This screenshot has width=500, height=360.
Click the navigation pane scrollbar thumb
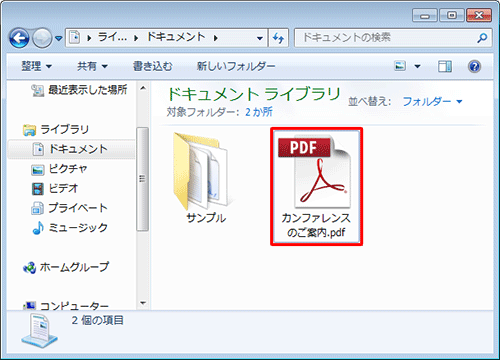click(x=143, y=179)
